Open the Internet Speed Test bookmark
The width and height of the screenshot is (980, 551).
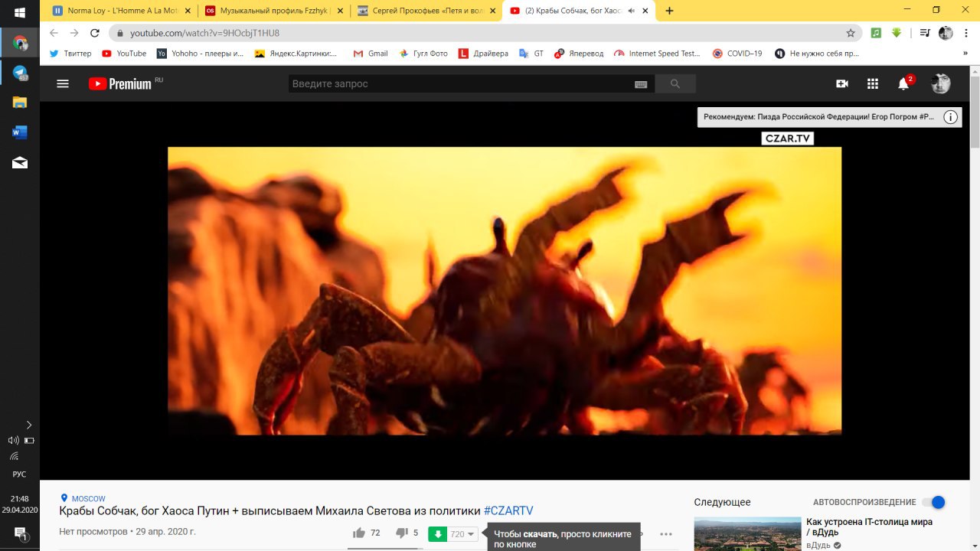pos(657,54)
